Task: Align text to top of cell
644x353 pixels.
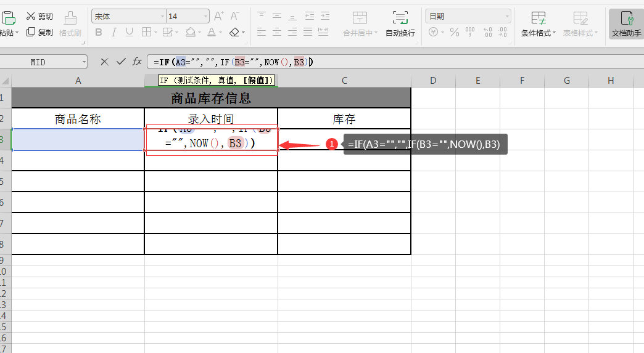Action: [261, 16]
